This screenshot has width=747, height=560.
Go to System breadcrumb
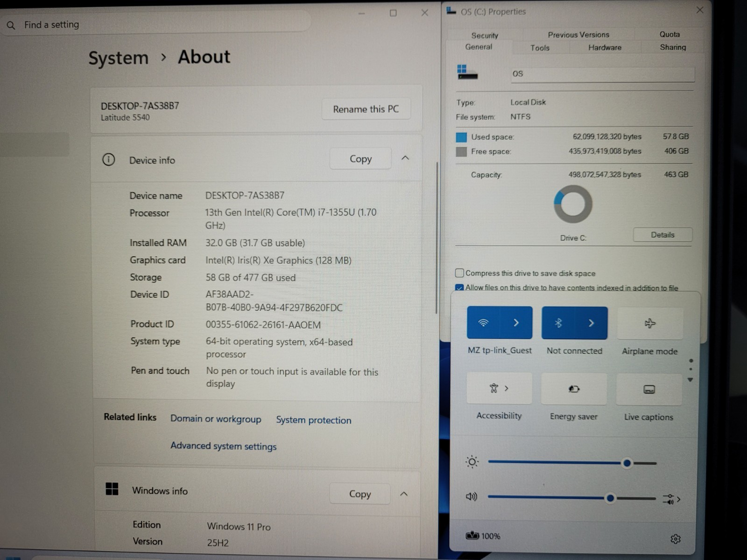pyautogui.click(x=119, y=58)
